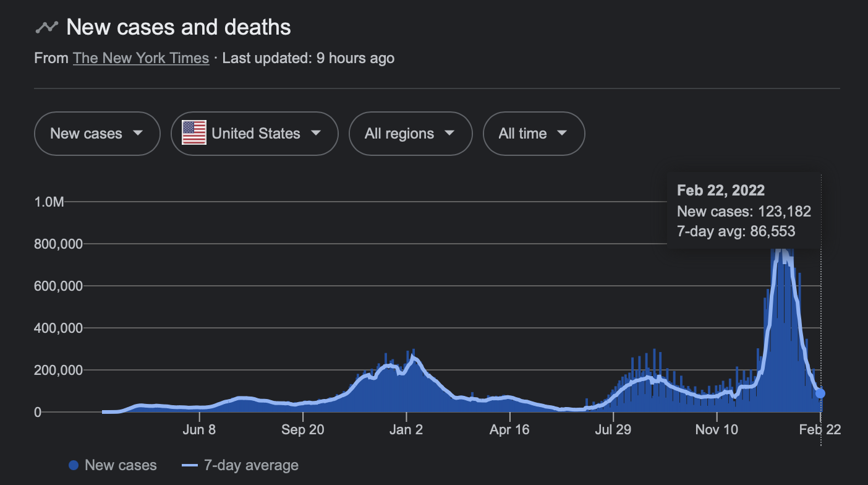Click the Jun 8 x-axis date label
The width and height of the screenshot is (868, 485).
(199, 429)
